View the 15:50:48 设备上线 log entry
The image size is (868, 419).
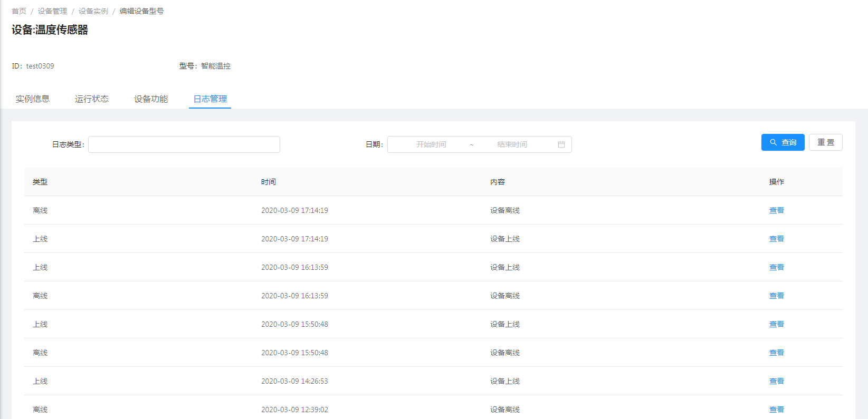776,324
